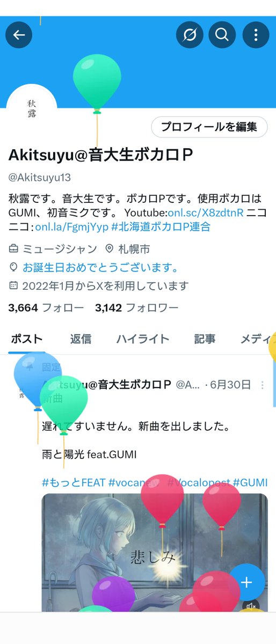This screenshot has height=644, width=276.
Task: Tap the #GUMI hashtag in post
Action: [250, 482]
